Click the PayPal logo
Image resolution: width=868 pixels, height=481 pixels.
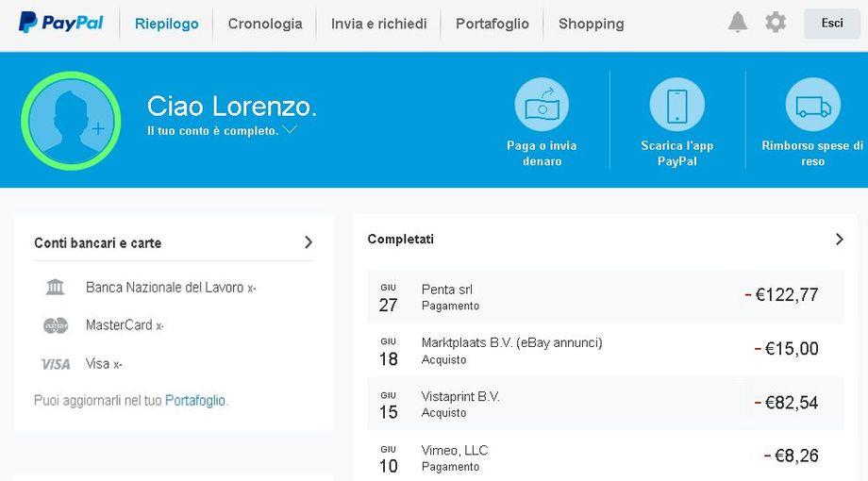61,23
